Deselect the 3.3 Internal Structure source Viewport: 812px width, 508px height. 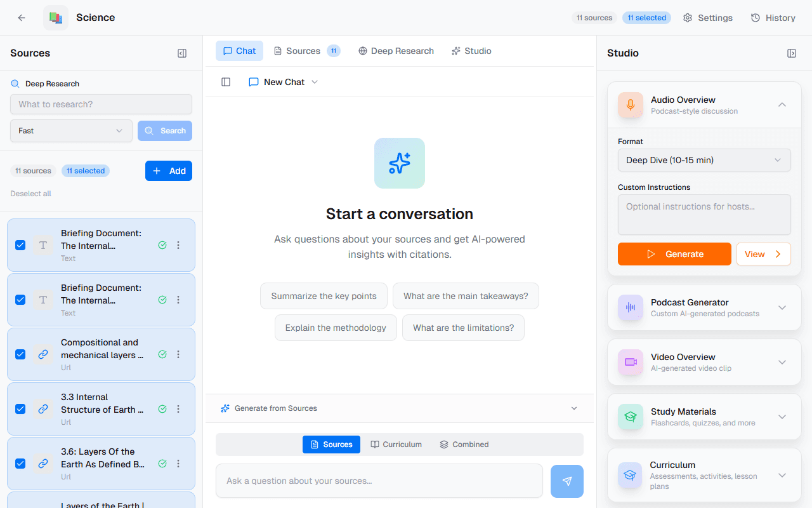tap(20, 409)
